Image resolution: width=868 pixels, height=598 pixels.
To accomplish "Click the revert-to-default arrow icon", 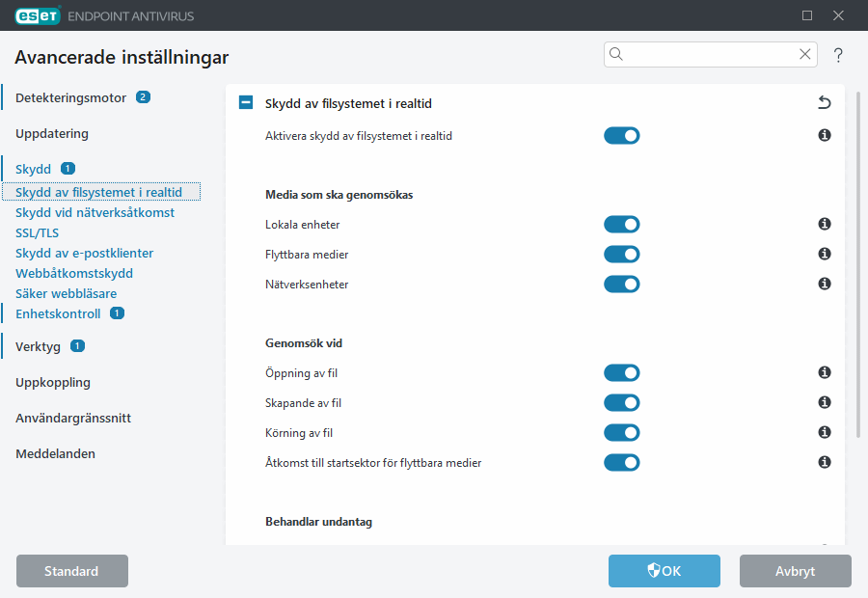I will tap(825, 102).
